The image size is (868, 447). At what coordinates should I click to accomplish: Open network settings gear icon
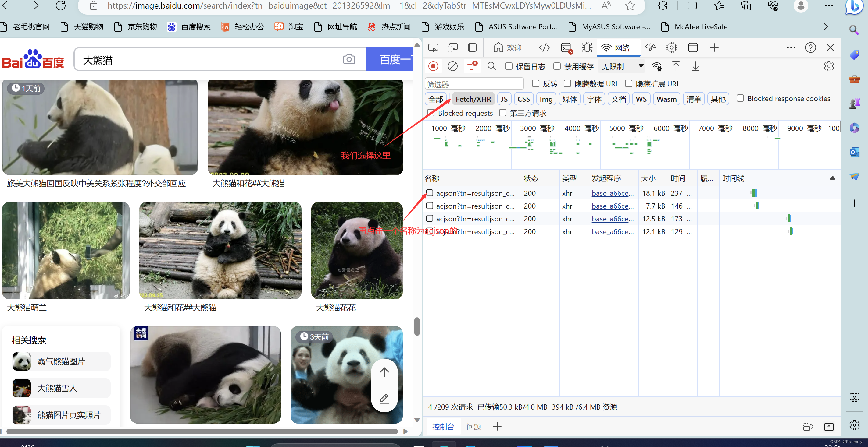tap(829, 66)
